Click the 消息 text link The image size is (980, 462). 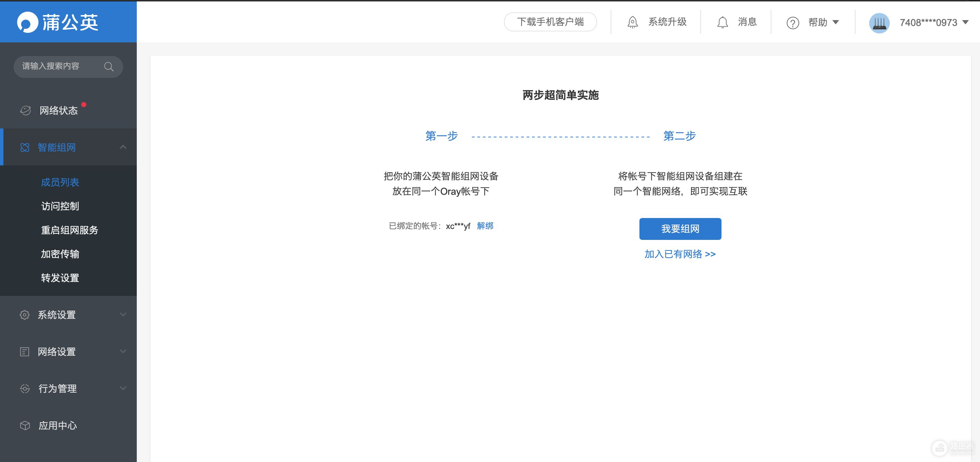tap(747, 22)
